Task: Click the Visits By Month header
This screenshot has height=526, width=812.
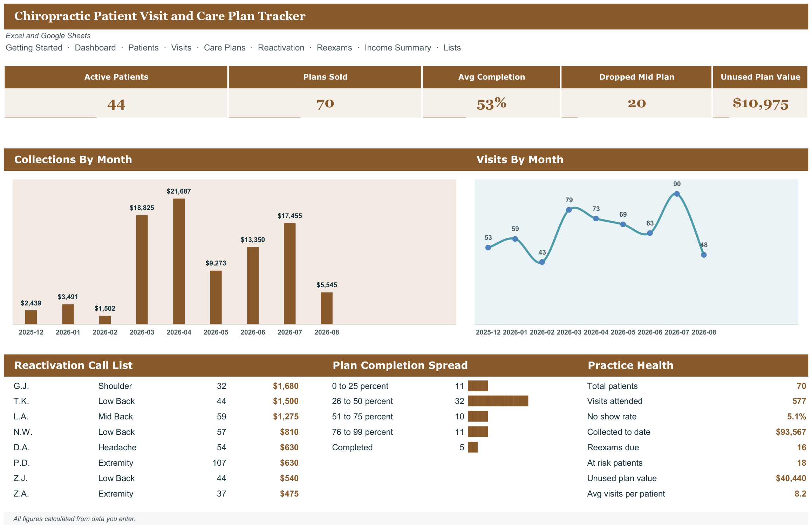Action: [x=520, y=160]
